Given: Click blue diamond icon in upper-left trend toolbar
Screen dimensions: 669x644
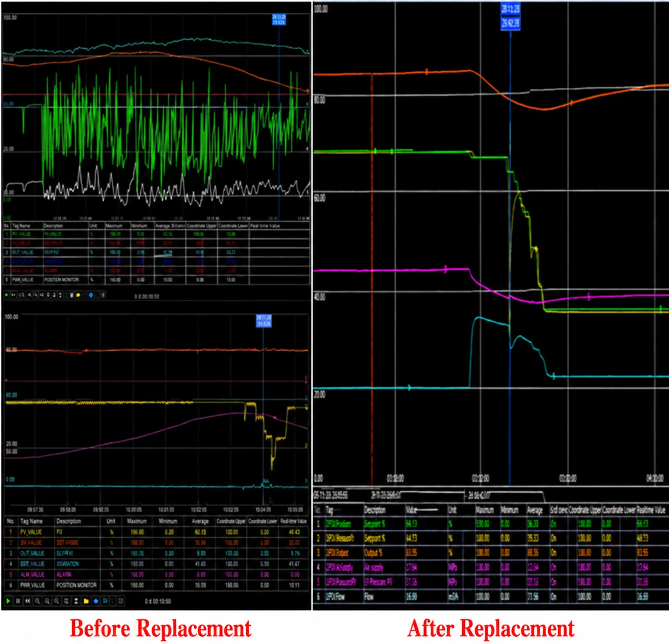Looking at the screenshot, I should pos(91,295).
